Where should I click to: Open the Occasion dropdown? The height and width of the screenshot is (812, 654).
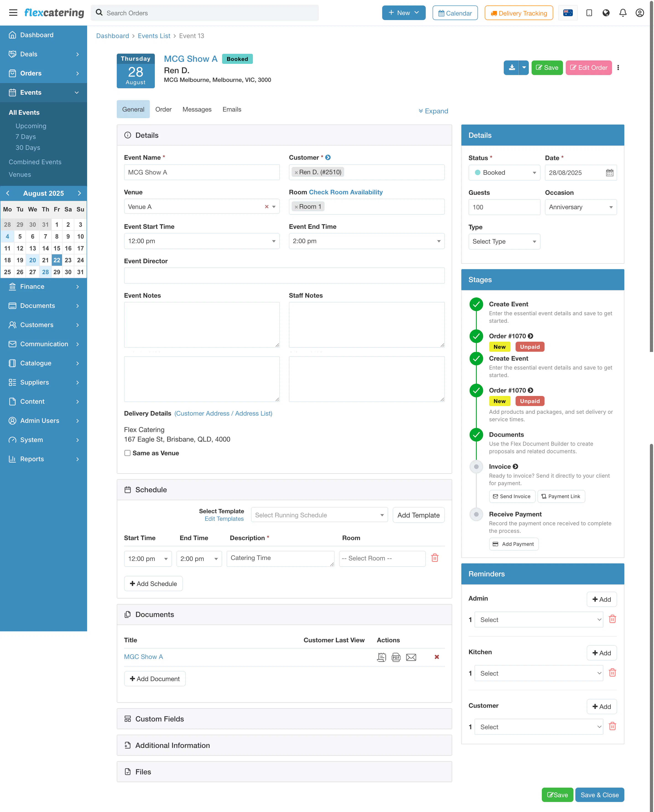581,207
